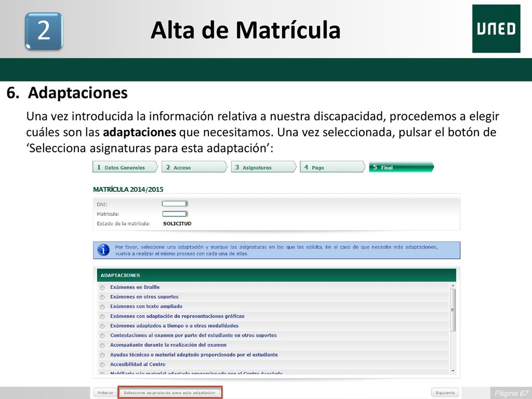Viewport: 532px width, 399px height.
Task: Click the DNI input field
Action: pyautogui.click(x=174, y=204)
